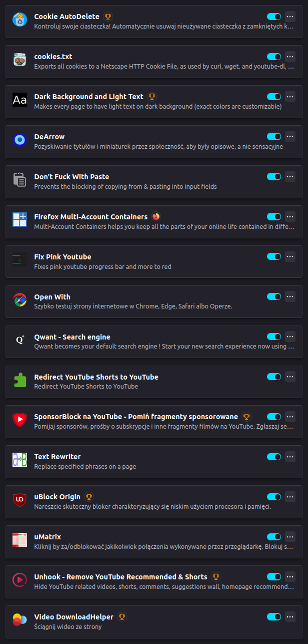This screenshot has height=644, width=308.
Task: Disable Dark Background and Light Text toggle
Action: click(274, 97)
